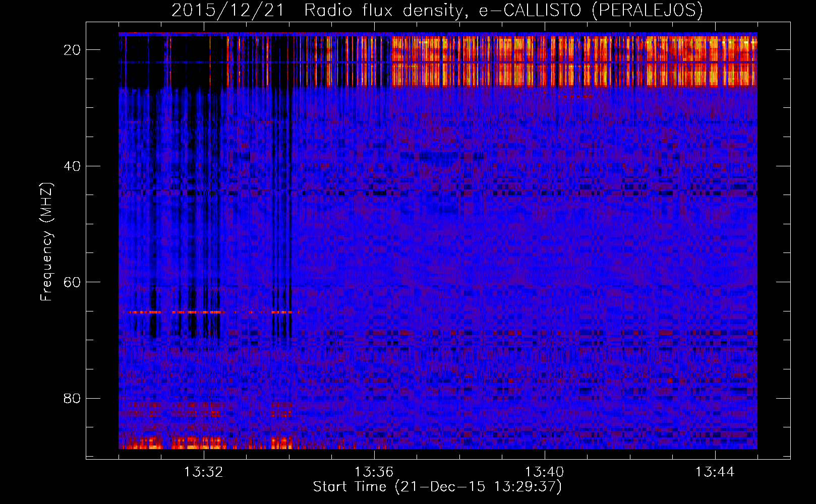Image resolution: width=816 pixels, height=504 pixels.
Task: Click the 60 MHz frequency tick label
Action: pos(72,282)
